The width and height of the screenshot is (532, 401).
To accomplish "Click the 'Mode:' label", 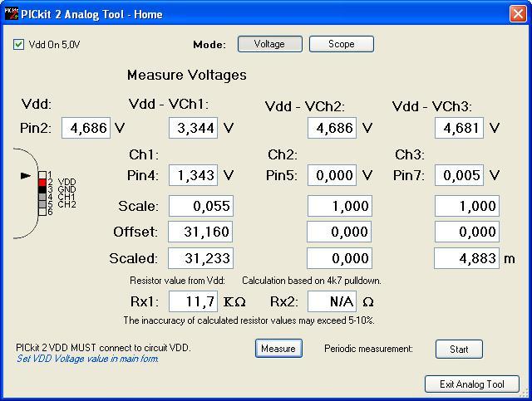I will (209, 45).
